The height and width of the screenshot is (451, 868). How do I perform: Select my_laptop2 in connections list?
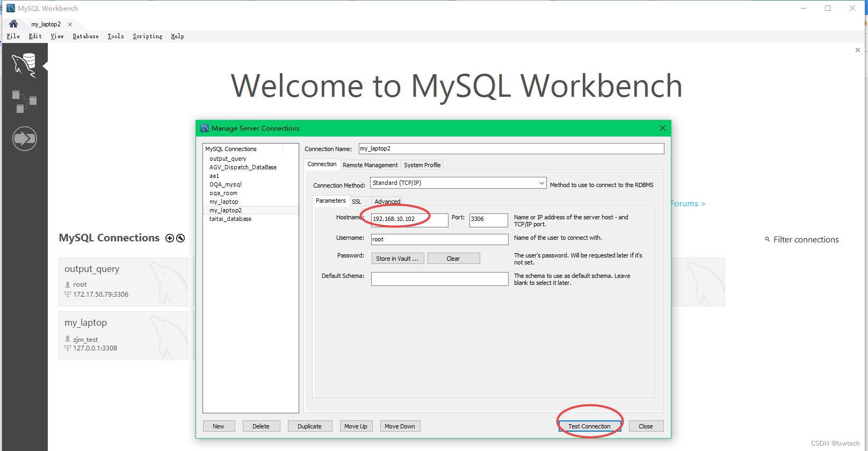coord(226,210)
